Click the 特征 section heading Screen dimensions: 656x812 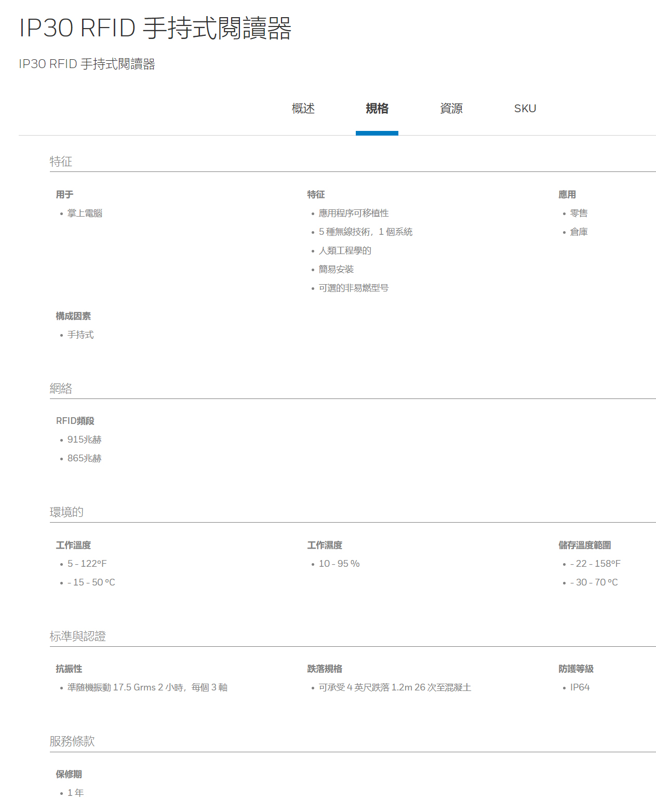coord(61,162)
